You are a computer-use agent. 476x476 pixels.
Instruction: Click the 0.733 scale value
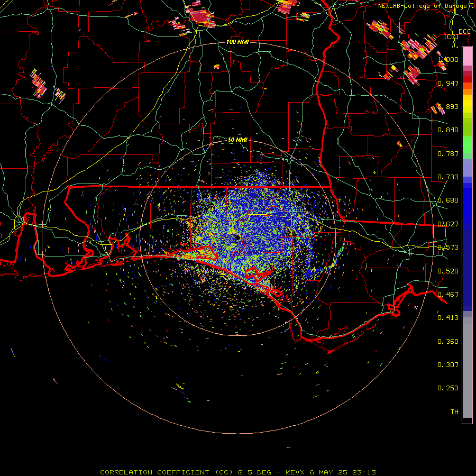tap(448, 177)
